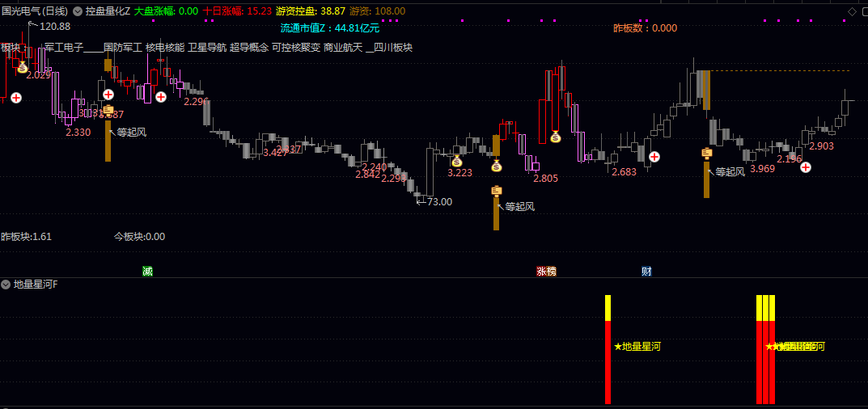Select the plus marker down-left of 2.029
Image resolution: width=868 pixels, height=409 pixels.
(x=16, y=98)
